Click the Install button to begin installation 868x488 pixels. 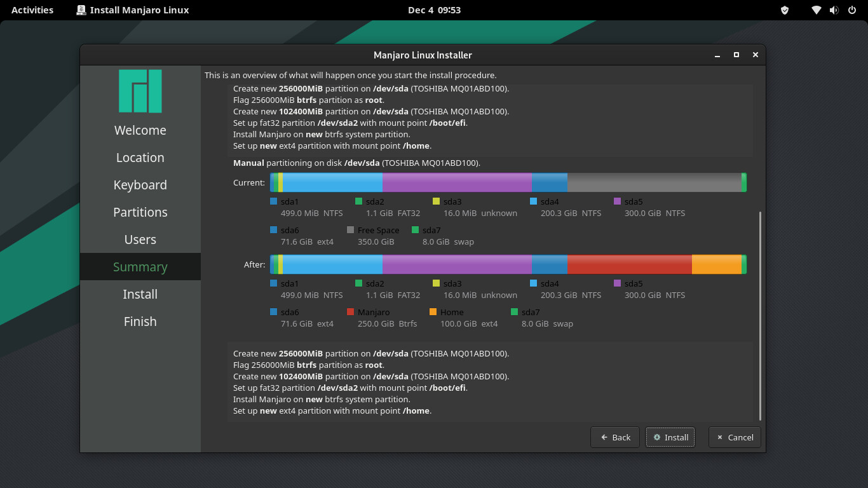670,437
